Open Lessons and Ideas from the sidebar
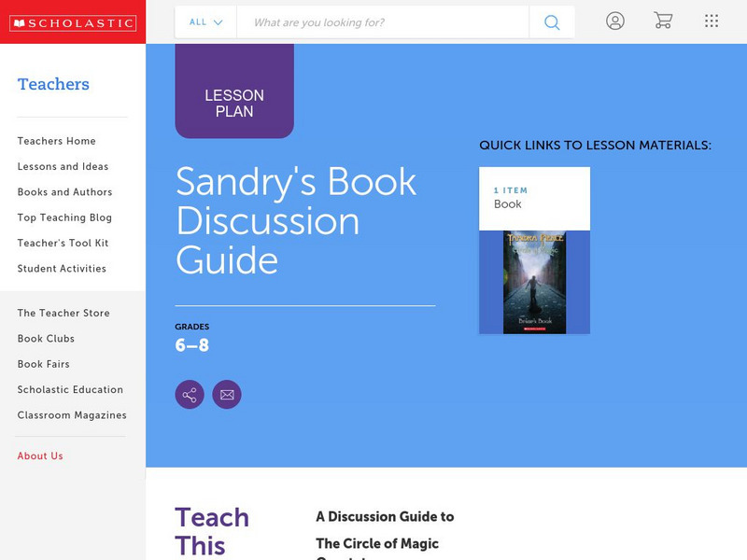The image size is (747, 560). (x=62, y=166)
